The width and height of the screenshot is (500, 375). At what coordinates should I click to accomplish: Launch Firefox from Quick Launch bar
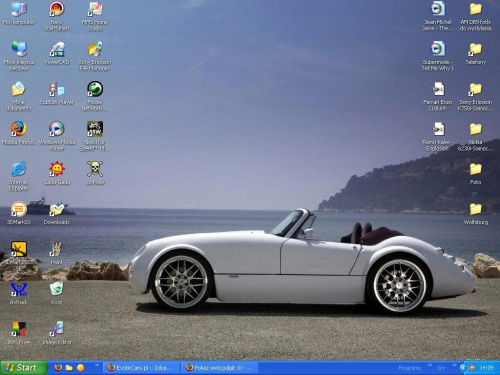point(58,368)
